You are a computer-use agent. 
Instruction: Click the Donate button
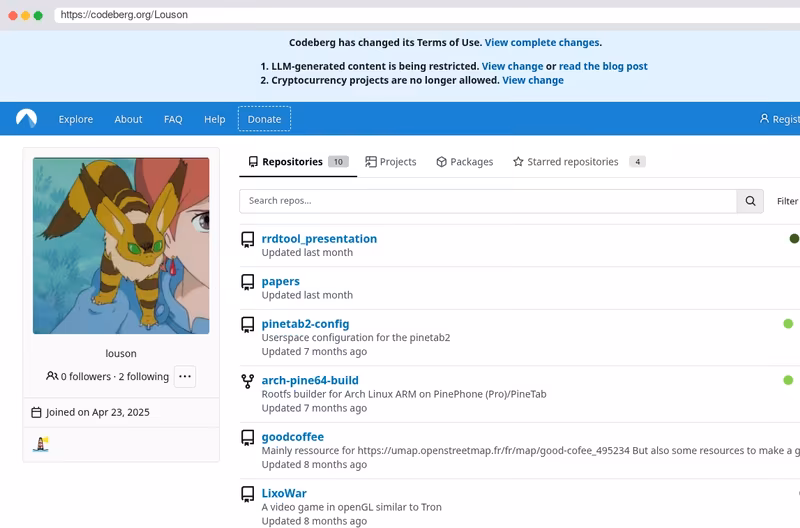click(264, 119)
